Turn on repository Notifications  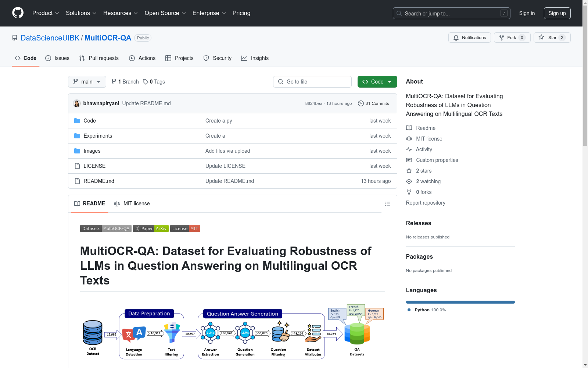coord(469,38)
